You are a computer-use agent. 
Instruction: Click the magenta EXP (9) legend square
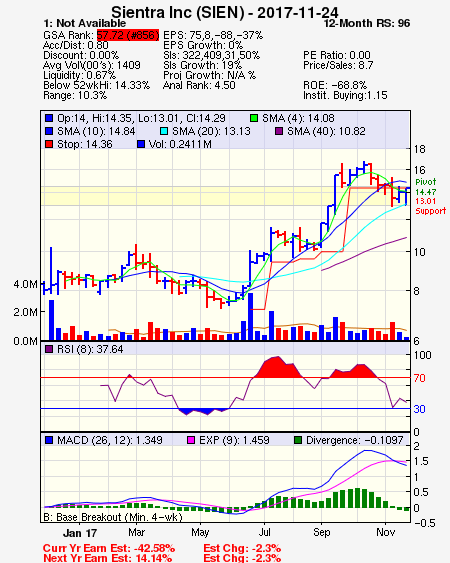pyautogui.click(x=191, y=440)
